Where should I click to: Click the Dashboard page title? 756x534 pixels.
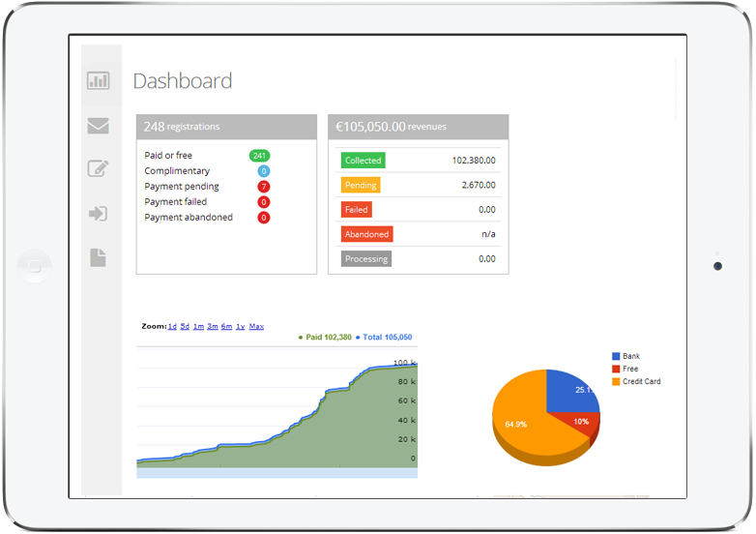click(183, 81)
